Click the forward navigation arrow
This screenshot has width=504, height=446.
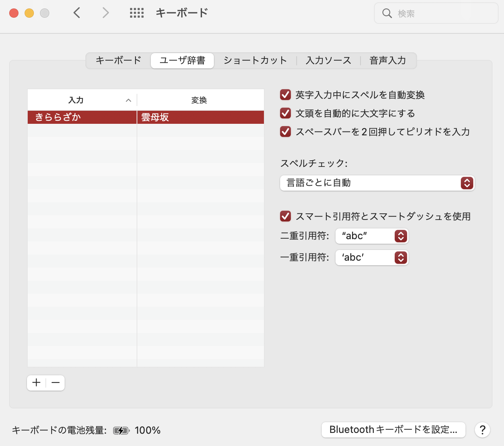click(105, 13)
